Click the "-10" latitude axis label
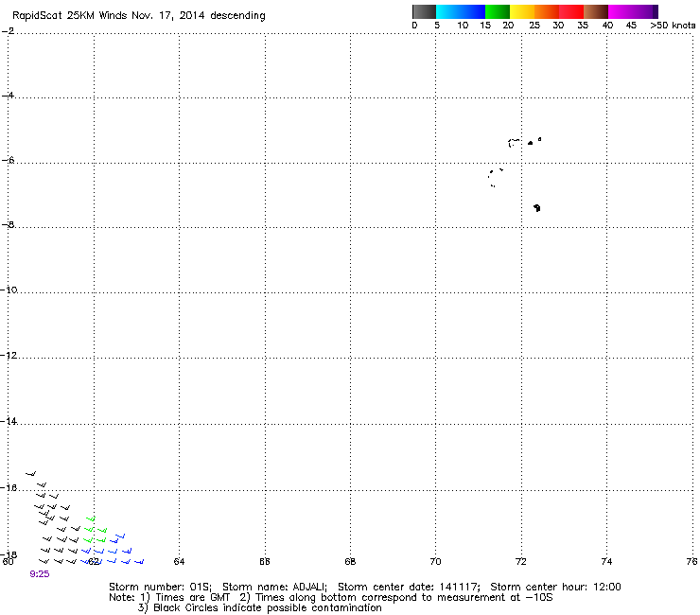The height and width of the screenshot is (615, 700). point(9,290)
